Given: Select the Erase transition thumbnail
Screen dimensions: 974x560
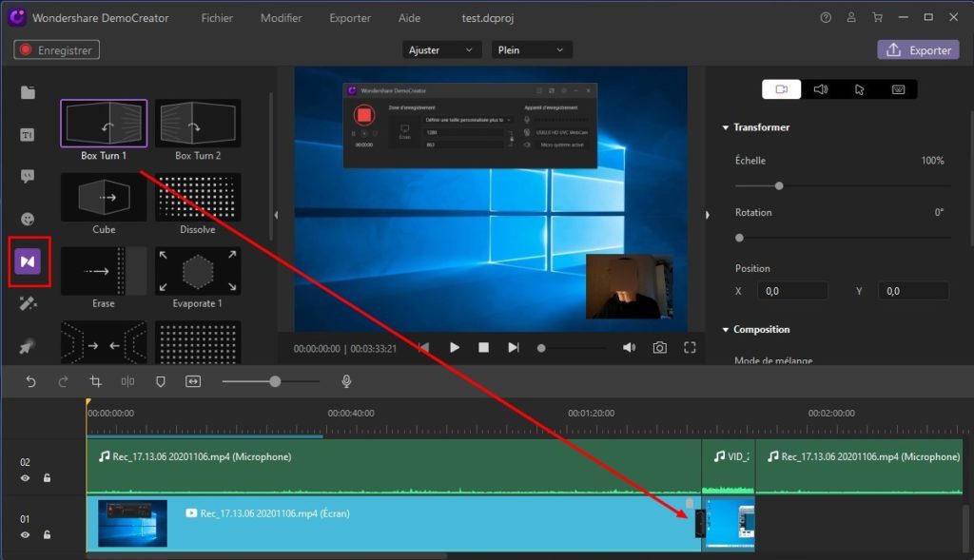Looking at the screenshot, I should tap(104, 271).
